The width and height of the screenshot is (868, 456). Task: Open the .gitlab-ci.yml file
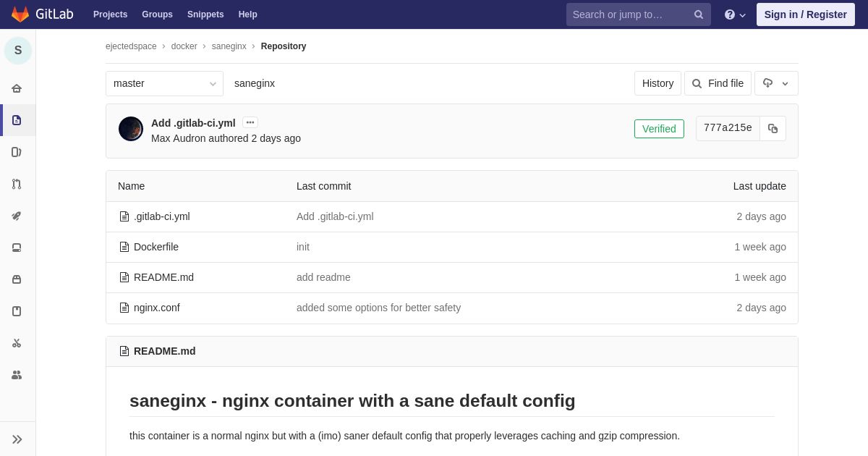(x=162, y=216)
